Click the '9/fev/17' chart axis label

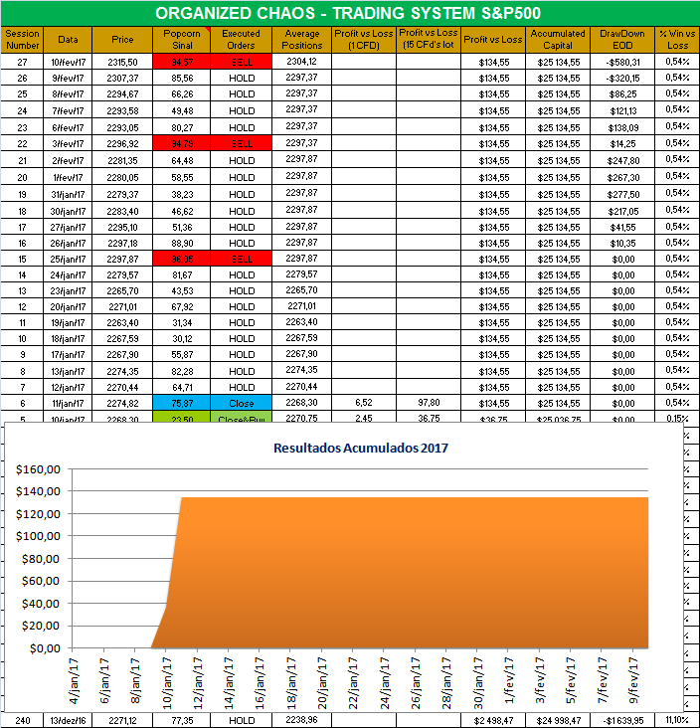(x=633, y=679)
